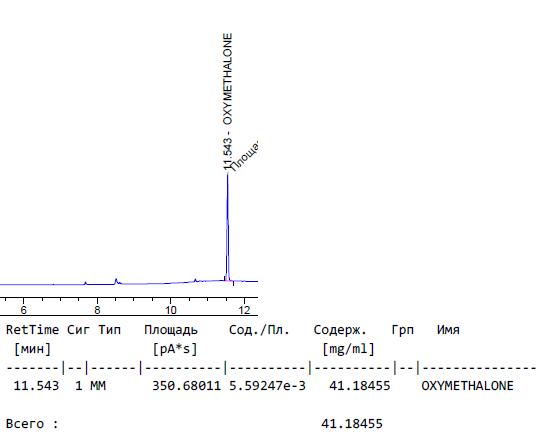Image resolution: width=539 pixels, height=438 pixels.
Task: Select the vertical 11.543 - OXYMETHALONE peak label
Action: 228,101
